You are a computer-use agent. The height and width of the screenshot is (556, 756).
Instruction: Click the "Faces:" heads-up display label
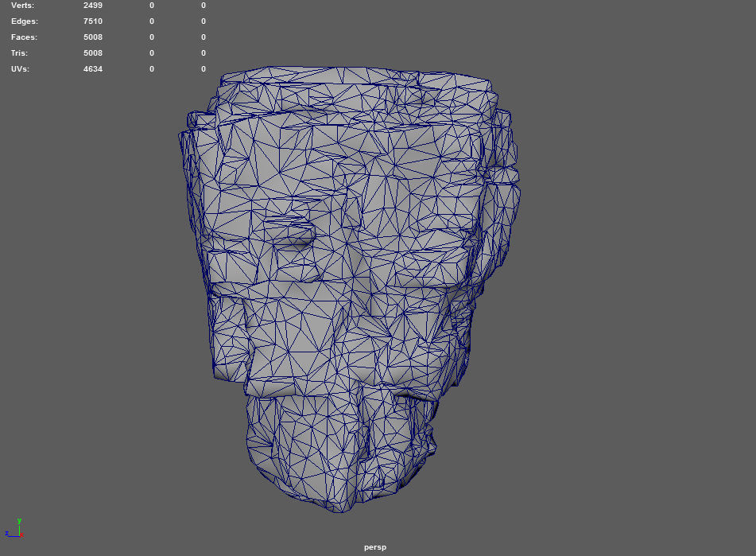tap(24, 37)
